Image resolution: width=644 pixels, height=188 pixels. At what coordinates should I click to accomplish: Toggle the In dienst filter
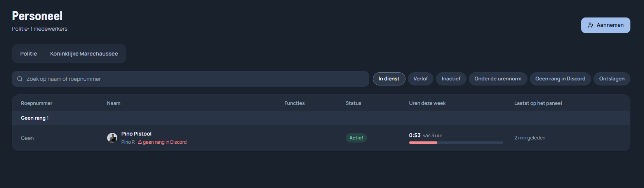[389, 79]
